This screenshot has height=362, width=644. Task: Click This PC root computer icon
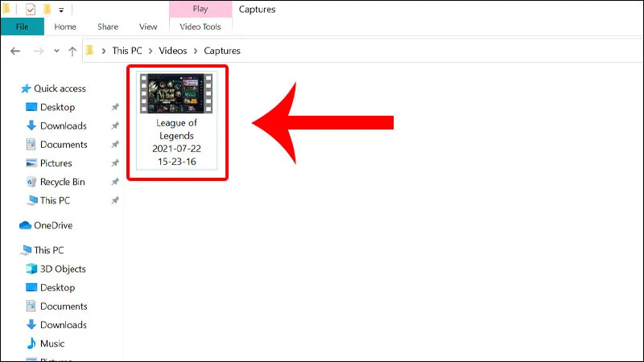point(26,250)
